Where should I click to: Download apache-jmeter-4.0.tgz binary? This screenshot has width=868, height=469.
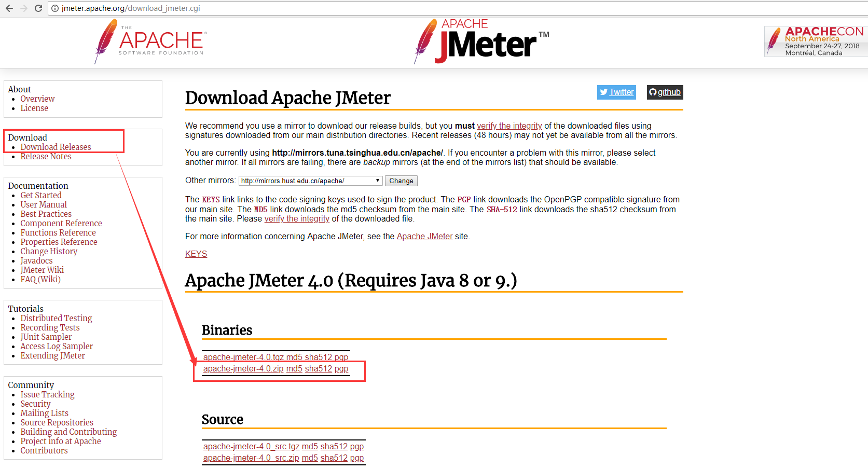click(243, 357)
